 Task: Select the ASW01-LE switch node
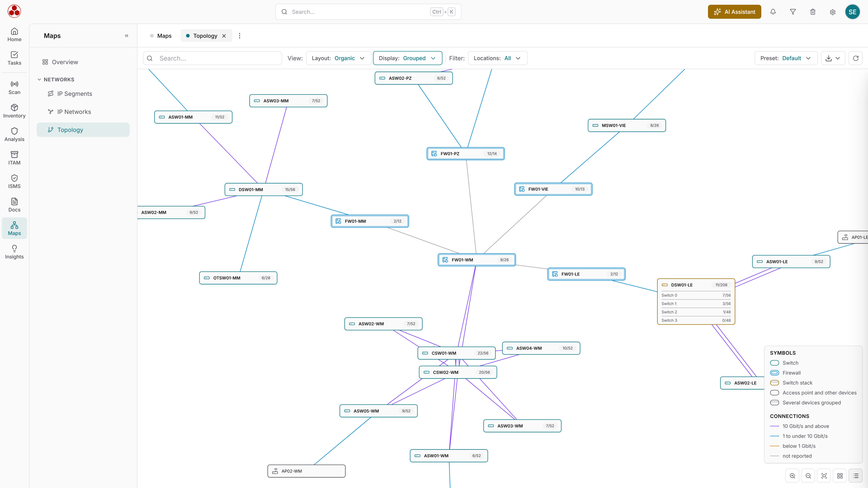[791, 262]
